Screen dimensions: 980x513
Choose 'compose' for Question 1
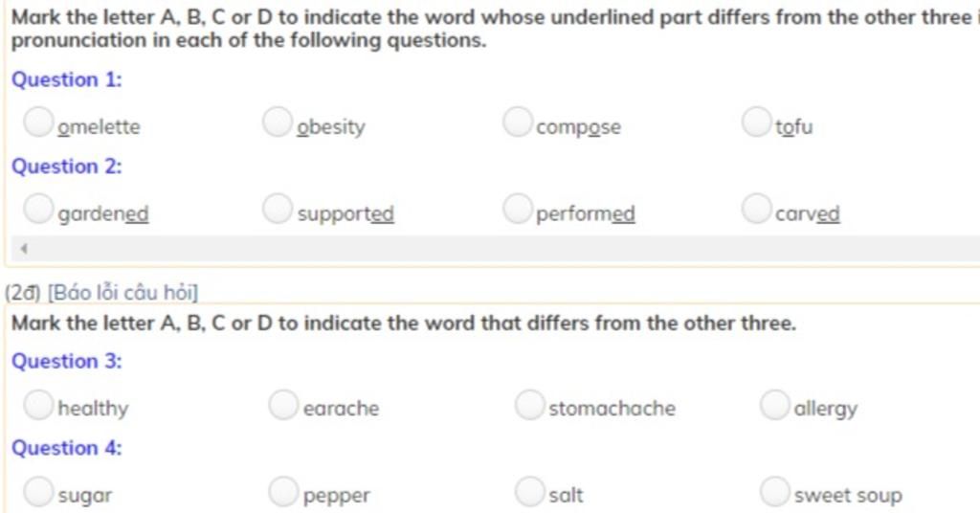518,122
